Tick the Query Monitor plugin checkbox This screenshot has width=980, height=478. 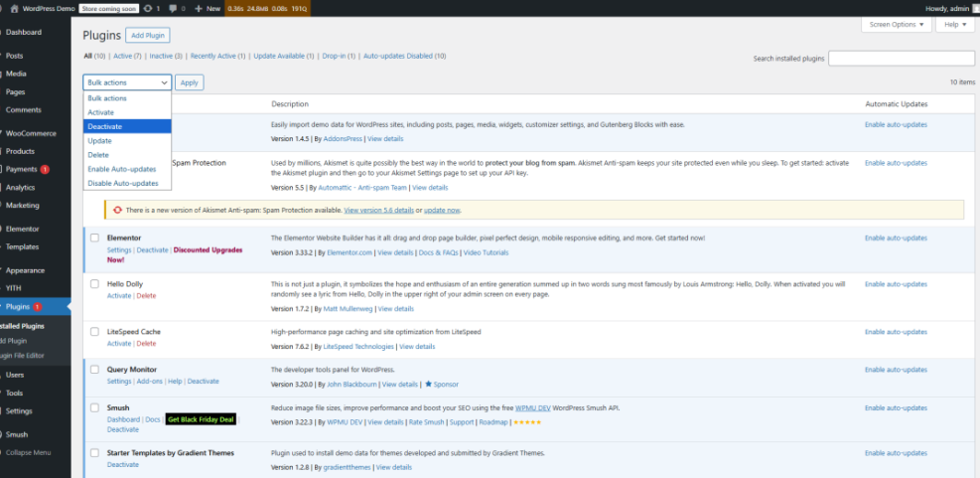tap(94, 369)
